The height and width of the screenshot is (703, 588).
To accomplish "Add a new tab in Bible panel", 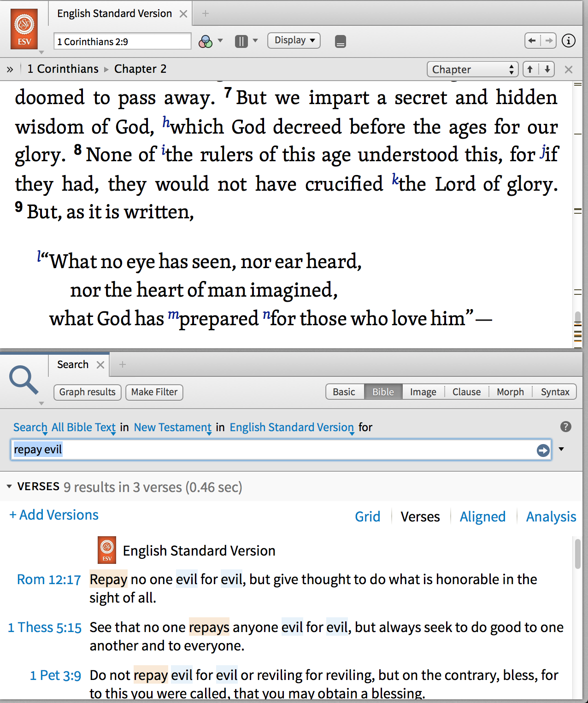I will (x=206, y=14).
